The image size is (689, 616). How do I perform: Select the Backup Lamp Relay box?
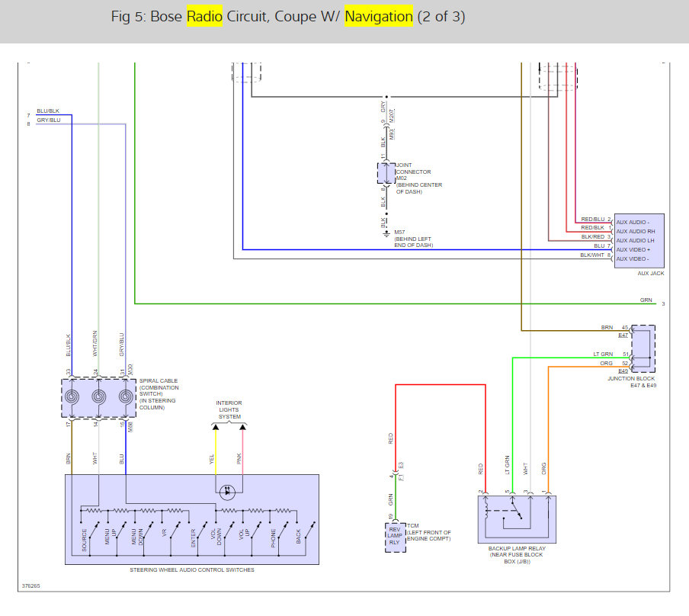point(517,519)
